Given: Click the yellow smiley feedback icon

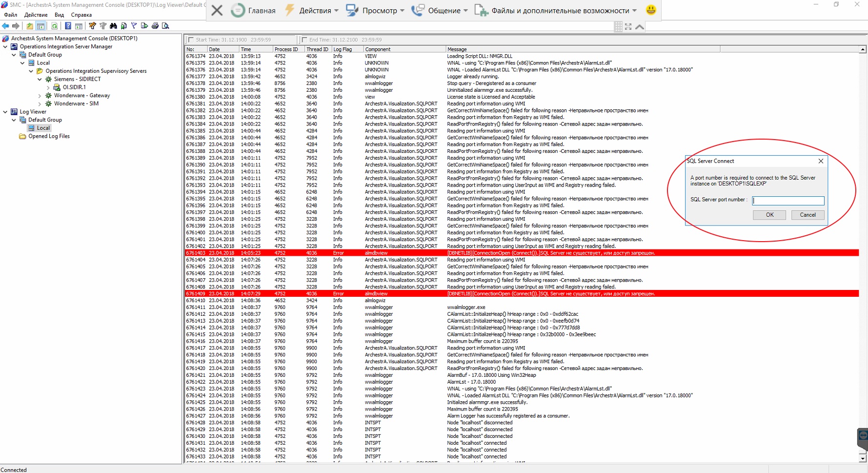Looking at the screenshot, I should 650,10.
